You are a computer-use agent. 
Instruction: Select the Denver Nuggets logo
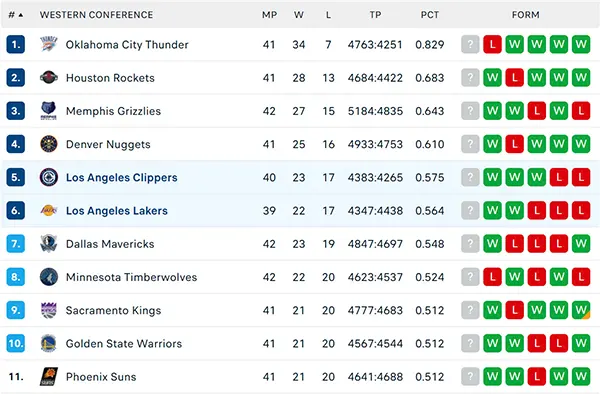pos(49,144)
